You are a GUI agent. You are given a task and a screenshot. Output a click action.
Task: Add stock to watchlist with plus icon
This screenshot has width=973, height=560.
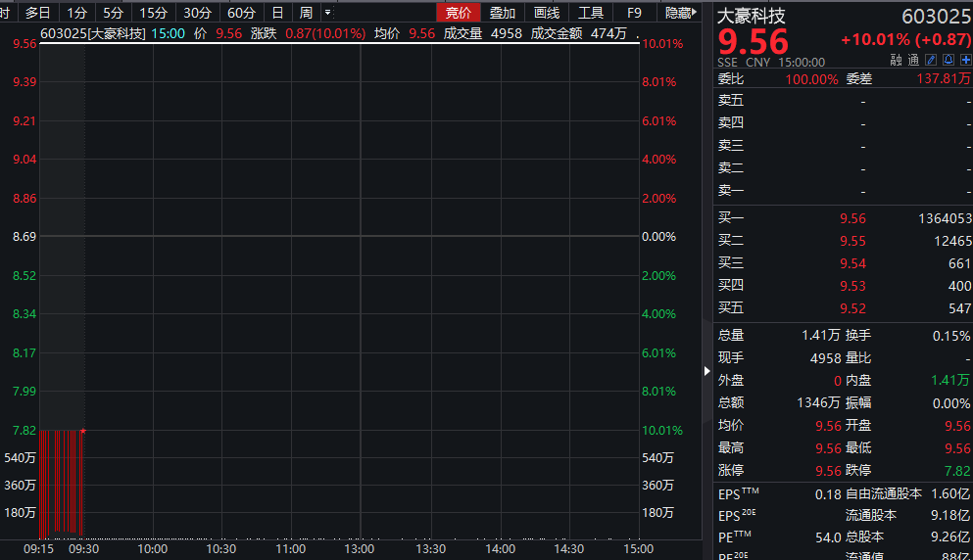click(965, 61)
